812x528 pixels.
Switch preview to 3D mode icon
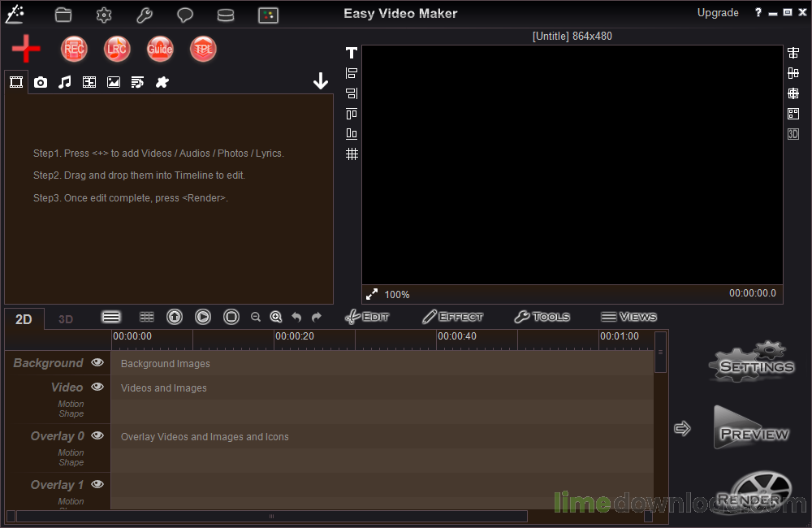coord(793,134)
